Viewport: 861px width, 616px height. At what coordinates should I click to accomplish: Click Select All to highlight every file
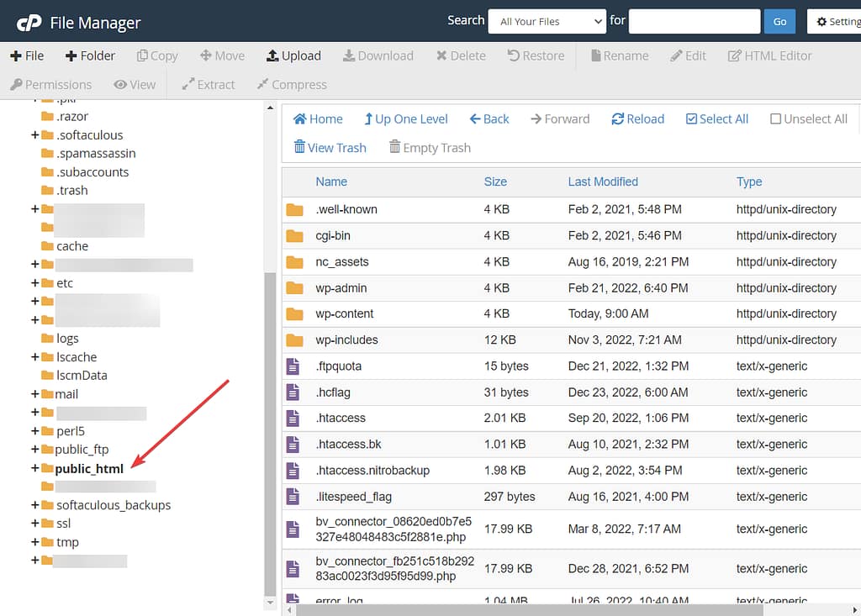[716, 118]
